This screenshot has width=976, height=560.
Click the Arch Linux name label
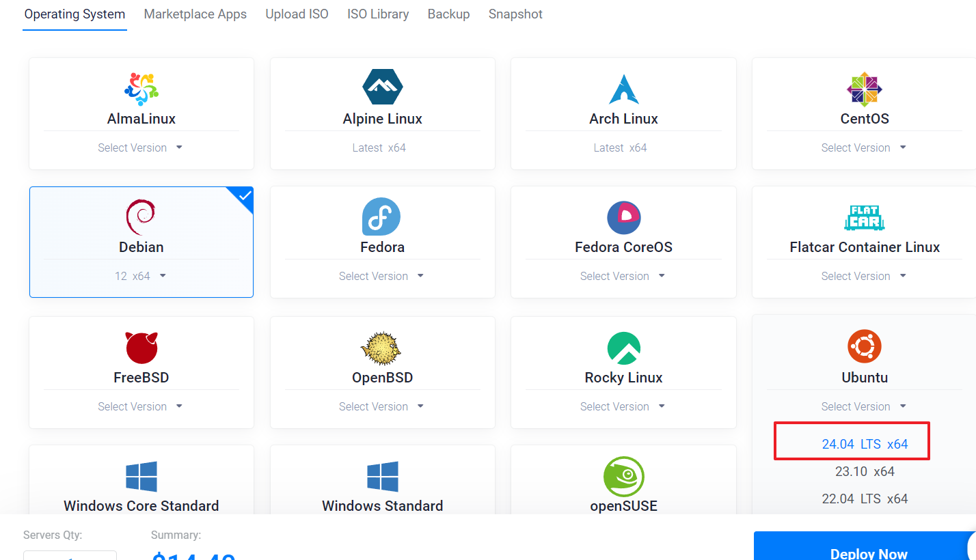(x=623, y=119)
